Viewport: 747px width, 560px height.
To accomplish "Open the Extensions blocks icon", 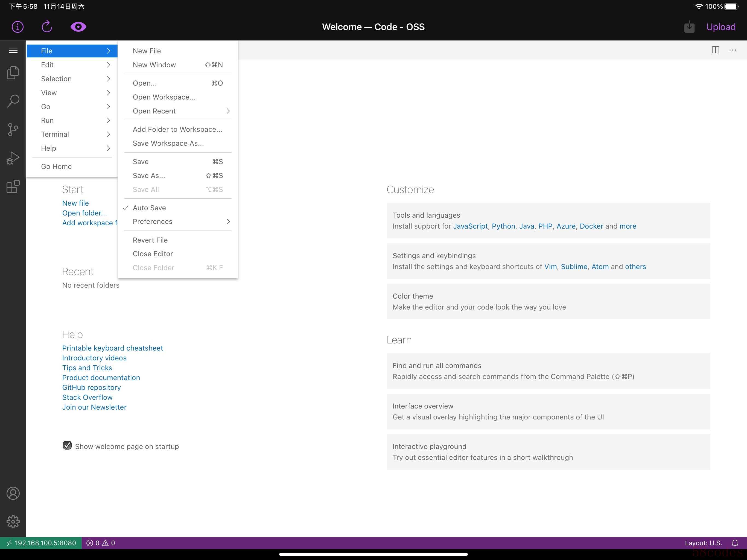I will pos(13,186).
